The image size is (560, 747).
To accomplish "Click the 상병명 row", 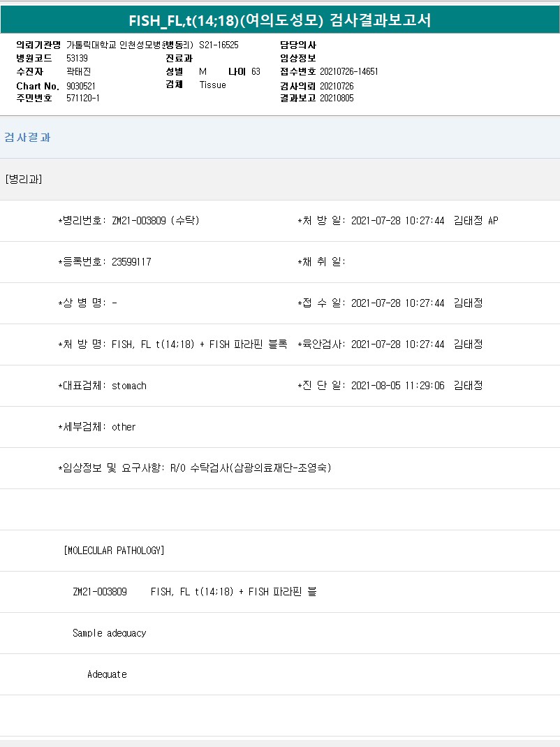I will point(87,303).
